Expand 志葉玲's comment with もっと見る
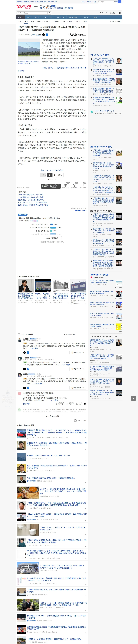This screenshot has height=644, width=138. click(x=39, y=384)
